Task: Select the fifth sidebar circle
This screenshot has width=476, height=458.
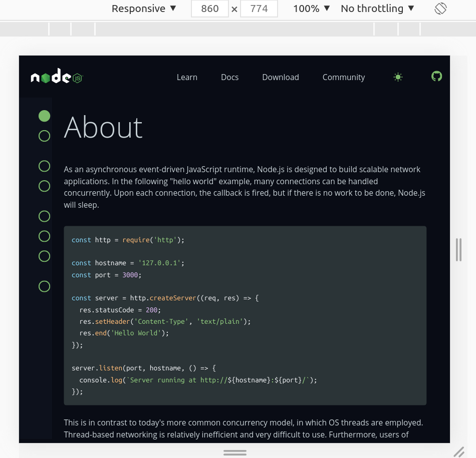Action: [44, 216]
